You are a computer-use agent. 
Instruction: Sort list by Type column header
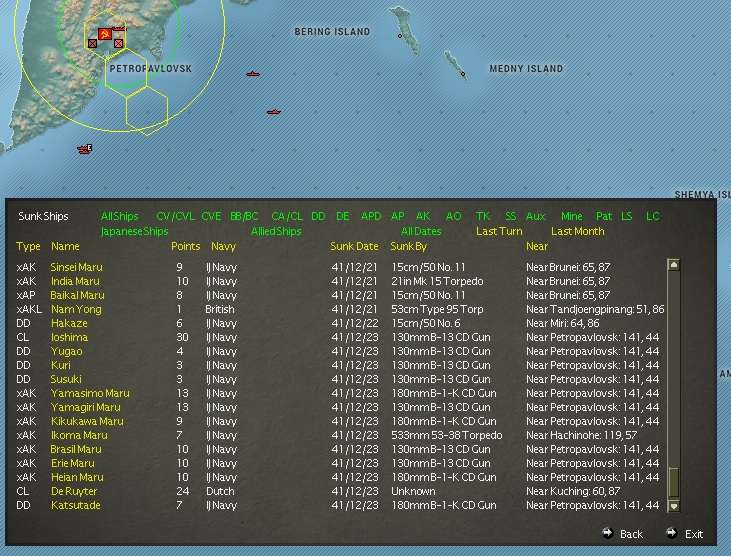pos(28,246)
